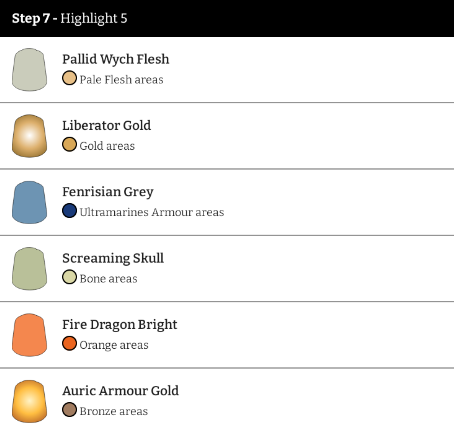Select the Screaming Skull paint pot icon
The image size is (454, 432).
[29, 269]
